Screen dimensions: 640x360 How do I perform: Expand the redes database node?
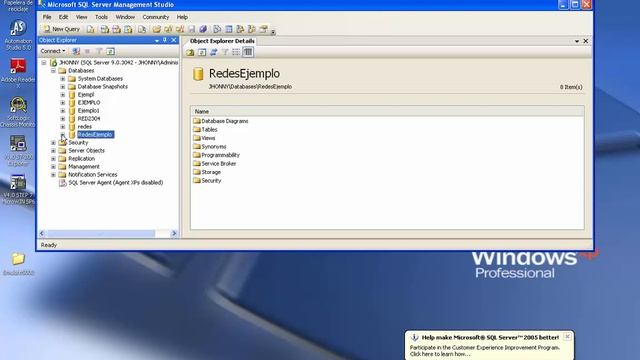click(x=63, y=127)
